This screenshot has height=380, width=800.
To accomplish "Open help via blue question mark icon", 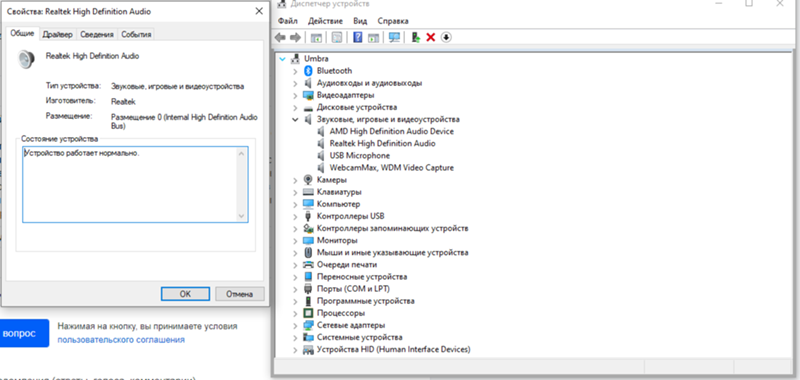I will click(x=358, y=37).
